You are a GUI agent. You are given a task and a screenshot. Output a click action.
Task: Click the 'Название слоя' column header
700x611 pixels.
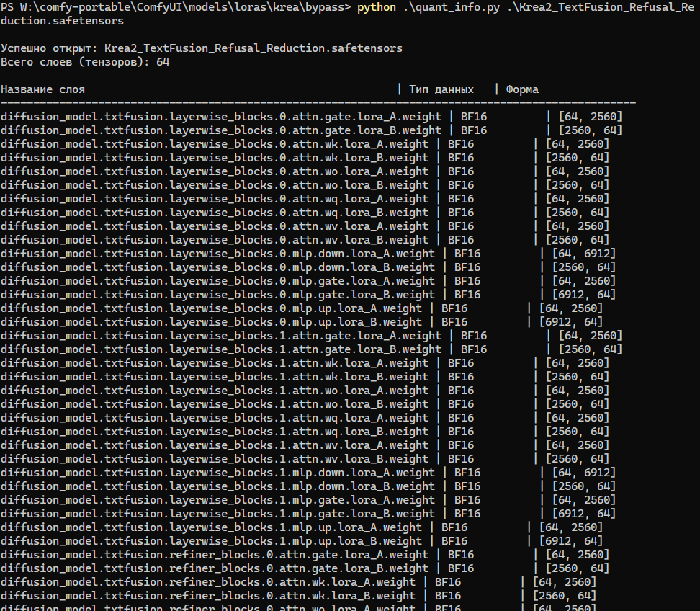(x=43, y=89)
